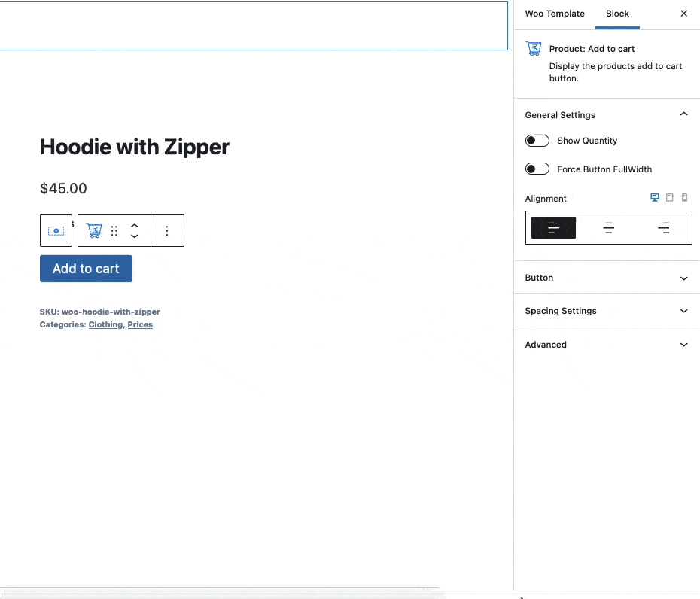This screenshot has width=700, height=599.
Task: Toggle Show Quantity switch
Action: coord(537,141)
